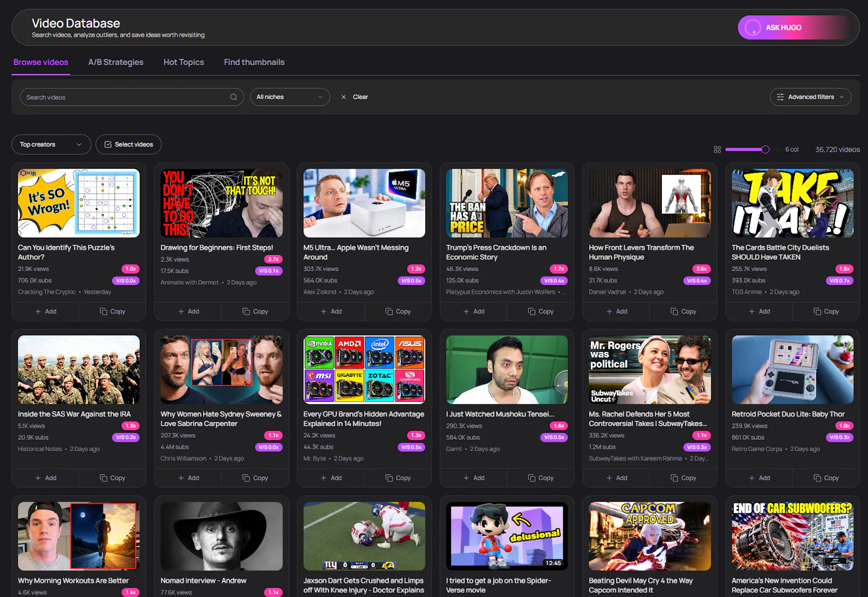Screen dimensions: 868x597
Task: Click the '36,720 videos' count text
Action: (x=837, y=150)
